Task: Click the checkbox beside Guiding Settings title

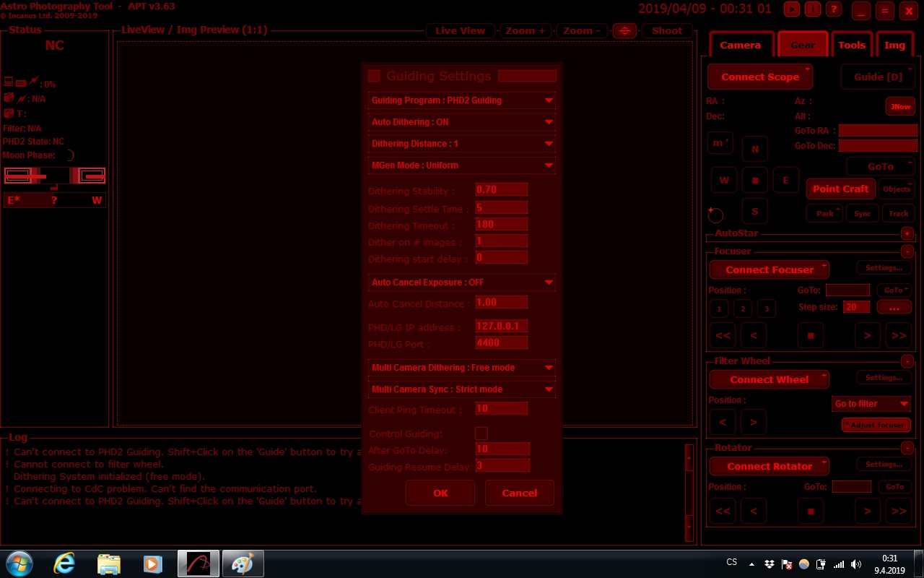Action: pyautogui.click(x=374, y=76)
